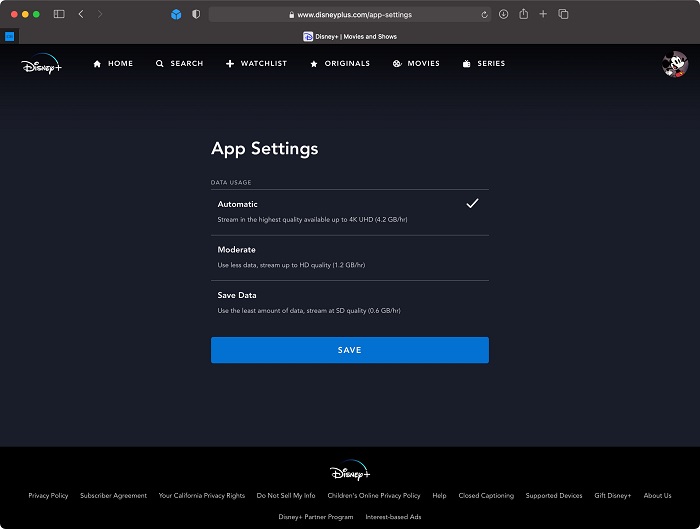Open Watchlist in navigation
Screen dimensions: 700x529
coord(256,63)
